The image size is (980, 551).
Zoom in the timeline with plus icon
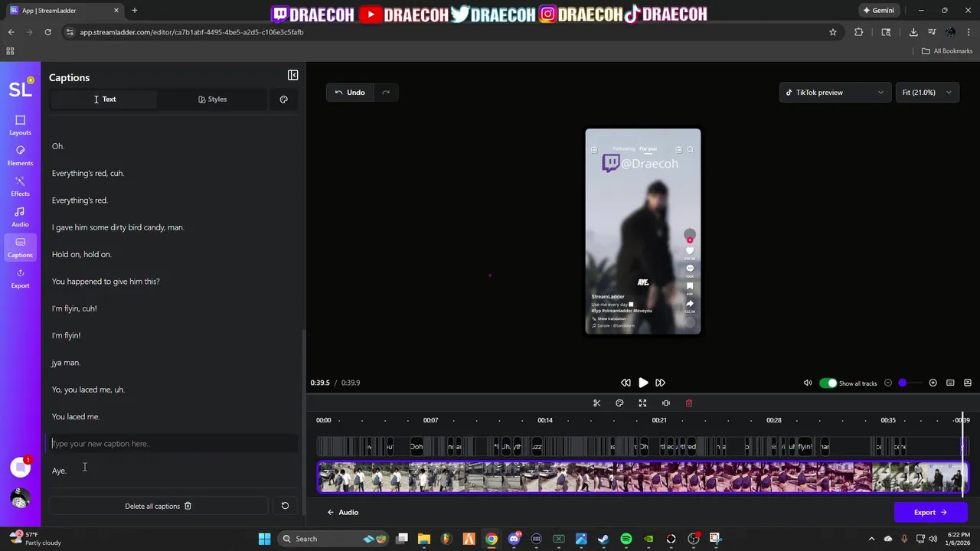tap(933, 383)
